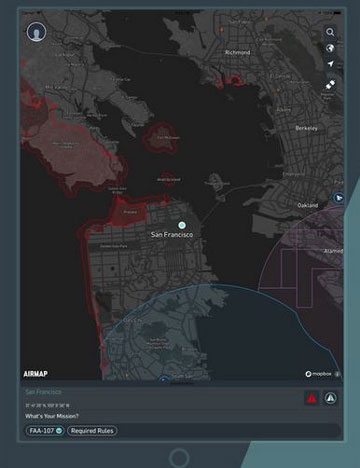The height and width of the screenshot is (468, 360).
Task: Tap the circular drone flight icon
Action: [x=330, y=398]
